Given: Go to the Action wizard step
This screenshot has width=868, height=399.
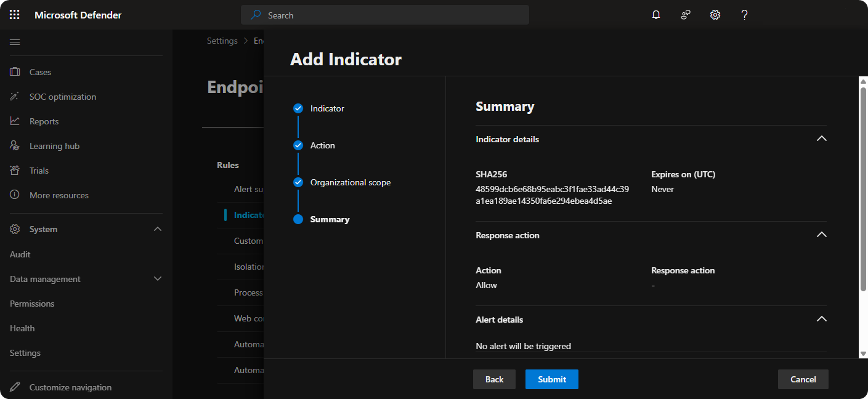Looking at the screenshot, I should pyautogui.click(x=322, y=145).
